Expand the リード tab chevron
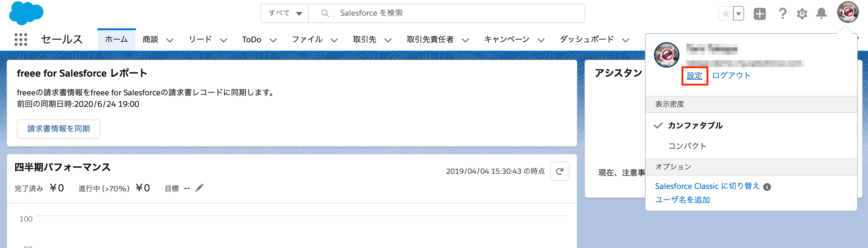868x248 pixels. pyautogui.click(x=223, y=40)
